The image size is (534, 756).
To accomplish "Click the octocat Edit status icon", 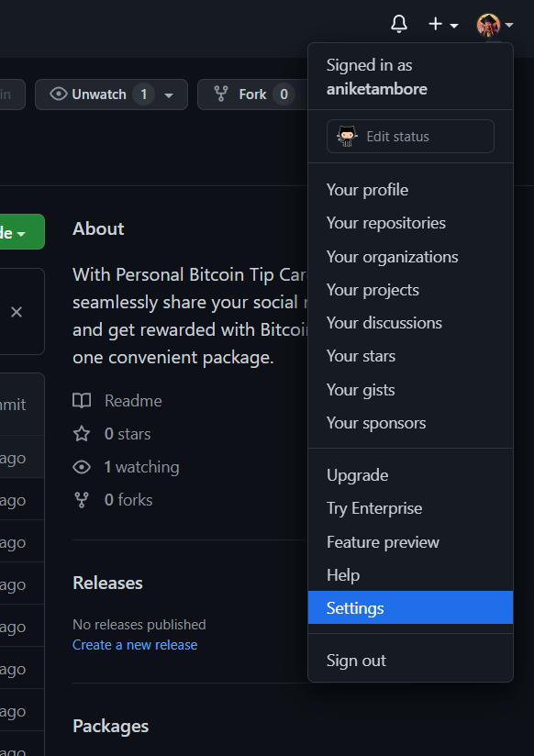I will [x=347, y=137].
